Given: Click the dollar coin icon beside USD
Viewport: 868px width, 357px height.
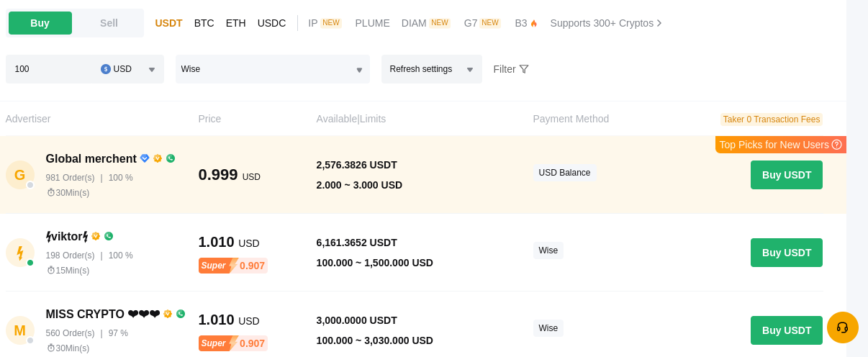Looking at the screenshot, I should [106, 69].
